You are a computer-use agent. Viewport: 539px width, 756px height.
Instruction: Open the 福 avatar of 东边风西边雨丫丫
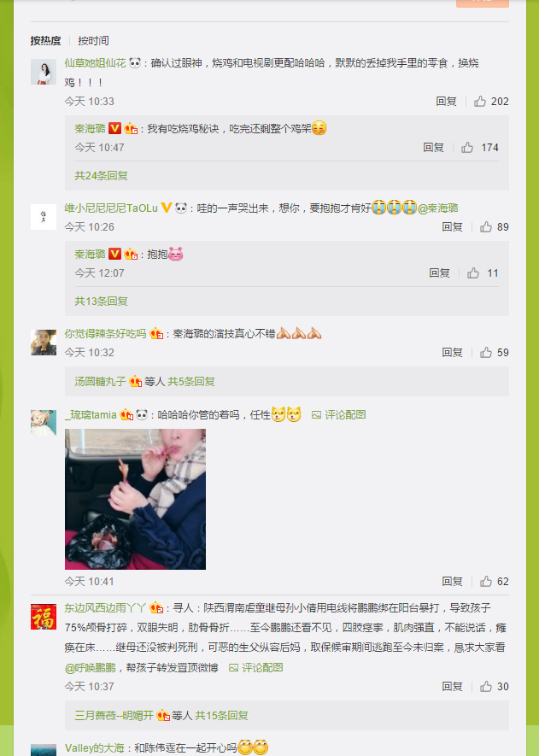(x=44, y=617)
